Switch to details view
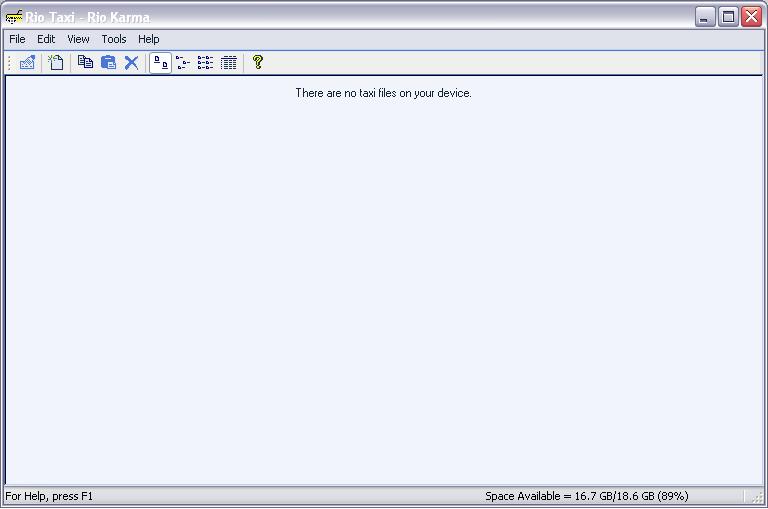Image resolution: width=768 pixels, height=509 pixels. pos(228,63)
